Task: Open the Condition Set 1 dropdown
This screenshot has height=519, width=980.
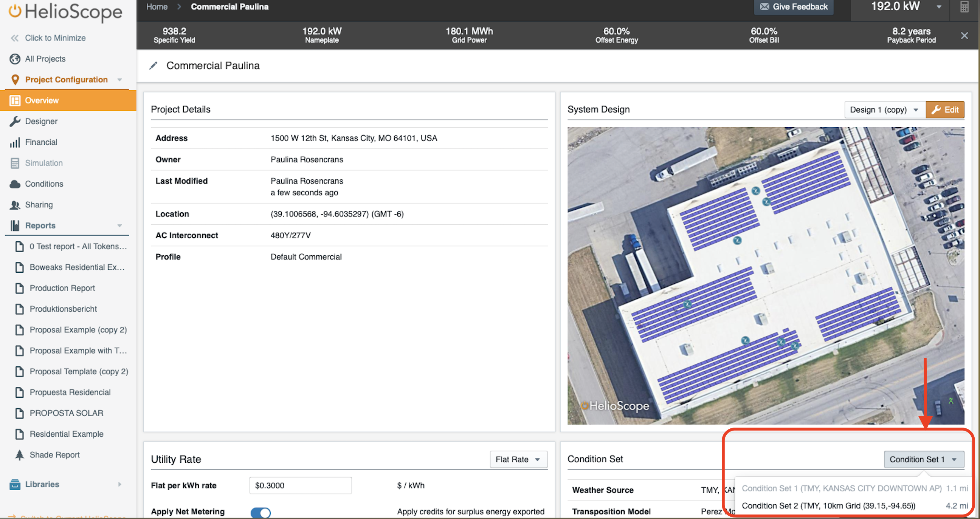Action: tap(924, 459)
